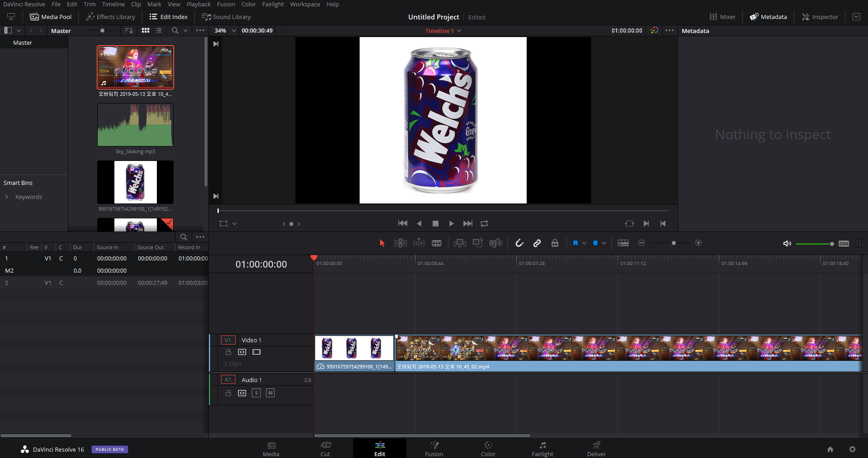Image resolution: width=868 pixels, height=458 pixels.
Task: Mute the Audio 1 track
Action: pyautogui.click(x=270, y=393)
